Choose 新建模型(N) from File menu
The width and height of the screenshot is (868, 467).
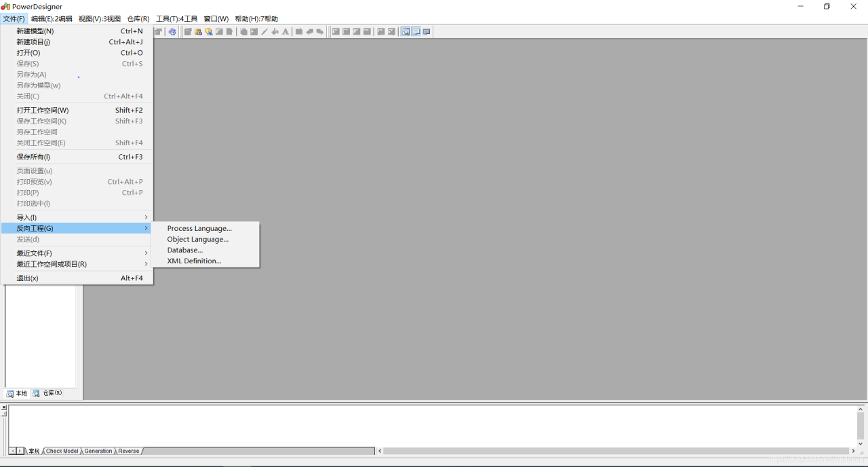tap(77, 31)
